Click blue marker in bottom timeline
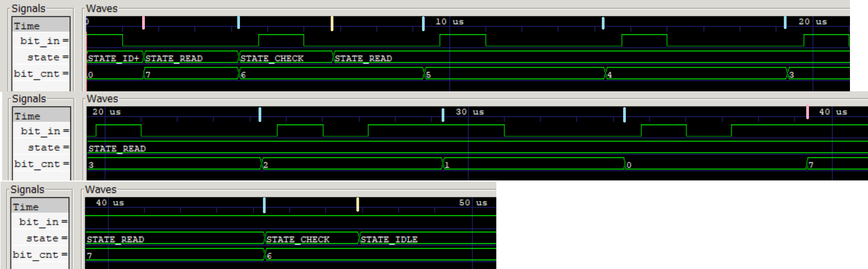The image size is (868, 269). 264,204
